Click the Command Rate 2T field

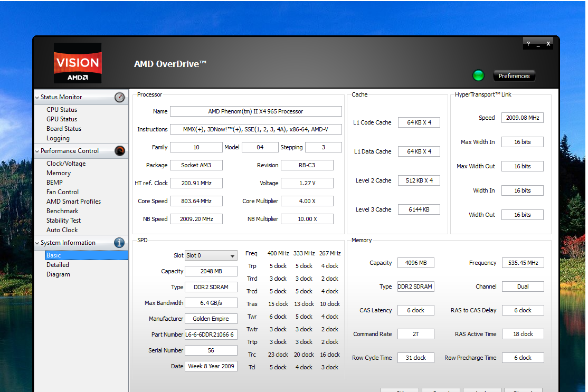click(x=416, y=334)
